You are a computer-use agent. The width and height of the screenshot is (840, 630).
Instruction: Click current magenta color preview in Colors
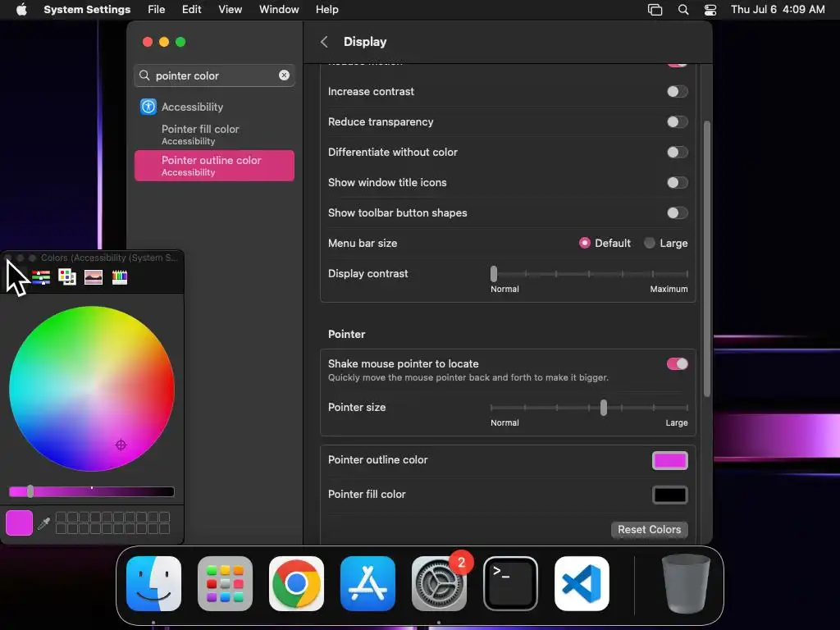click(x=20, y=523)
